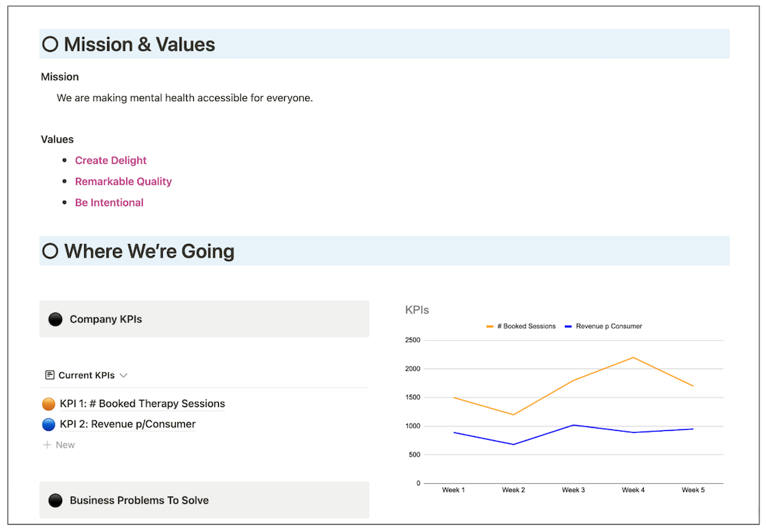
Task: Click the orange circle icon for KPI 1
Action: point(49,403)
